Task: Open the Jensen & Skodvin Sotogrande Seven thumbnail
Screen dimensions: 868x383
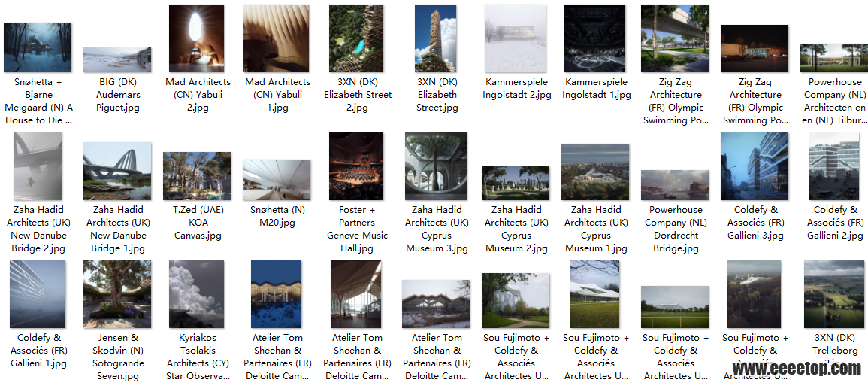Action: [x=117, y=294]
